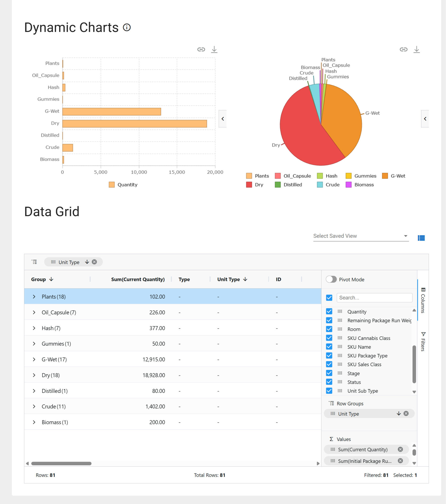Expand the G-Wet (17) group row

(x=34, y=359)
